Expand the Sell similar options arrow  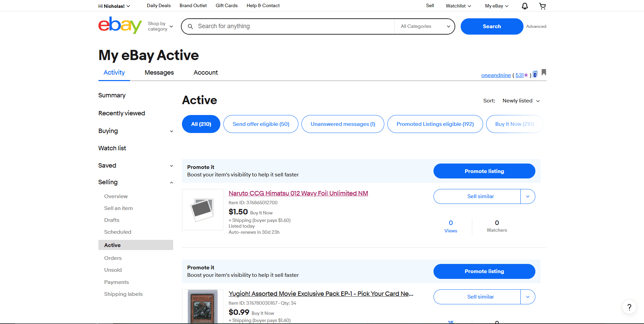click(x=528, y=196)
